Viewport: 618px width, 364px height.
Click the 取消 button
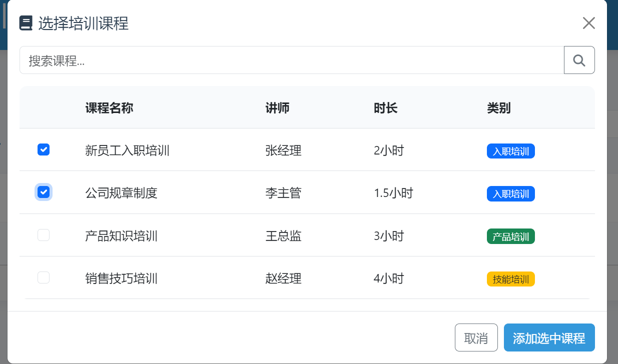[x=476, y=338]
